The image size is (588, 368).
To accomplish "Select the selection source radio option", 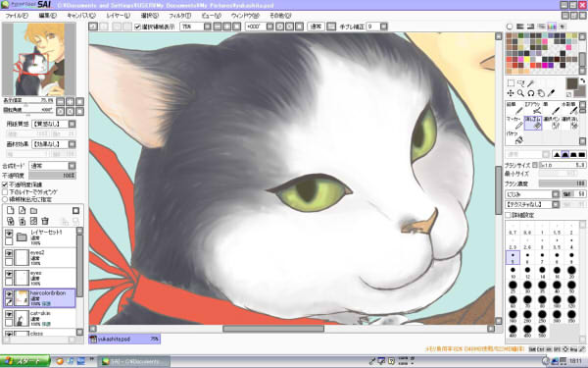I will pyautogui.click(x=5, y=199).
